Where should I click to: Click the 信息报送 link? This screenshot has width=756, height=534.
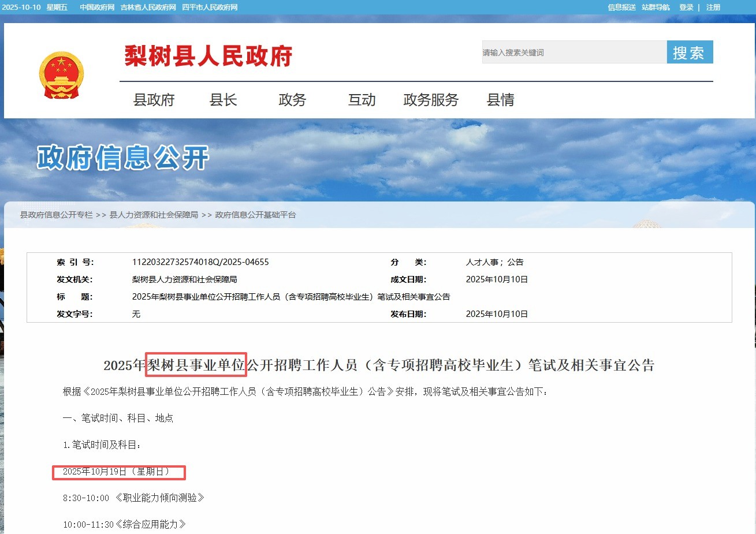pyautogui.click(x=621, y=8)
